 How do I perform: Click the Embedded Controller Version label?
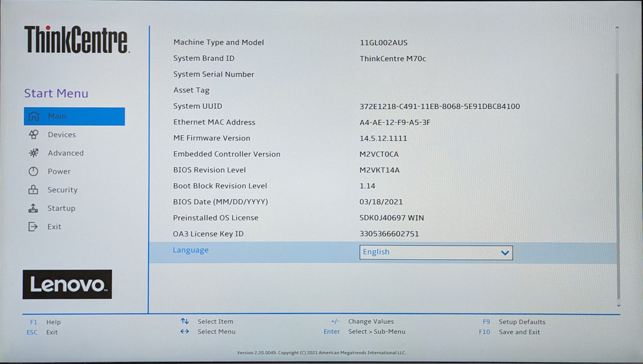(227, 154)
